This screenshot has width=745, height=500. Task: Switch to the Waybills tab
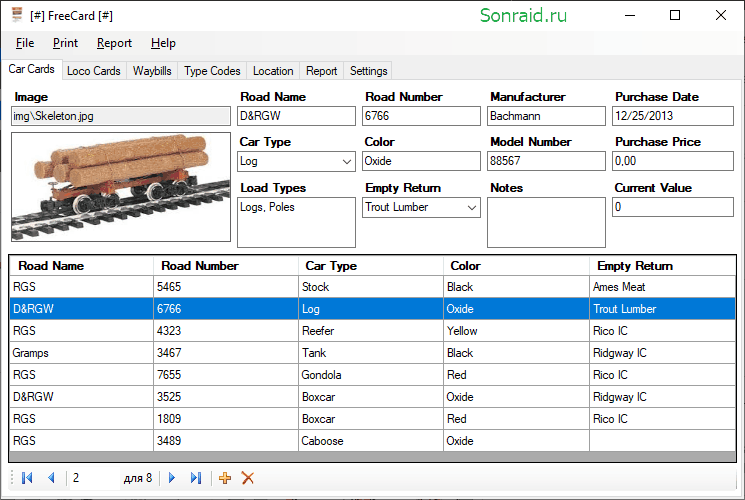(152, 71)
